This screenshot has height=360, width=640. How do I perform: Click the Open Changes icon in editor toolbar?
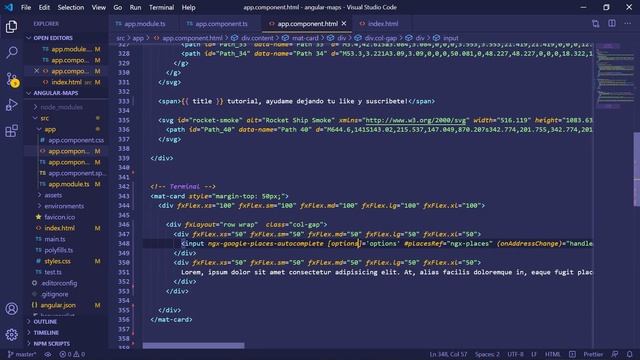pyautogui.click(x=596, y=24)
